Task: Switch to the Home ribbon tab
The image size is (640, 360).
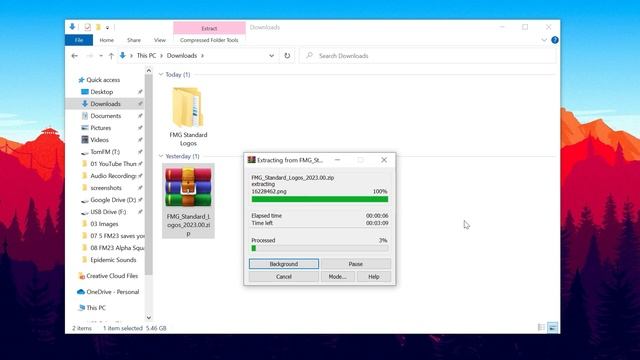Action: click(107, 40)
